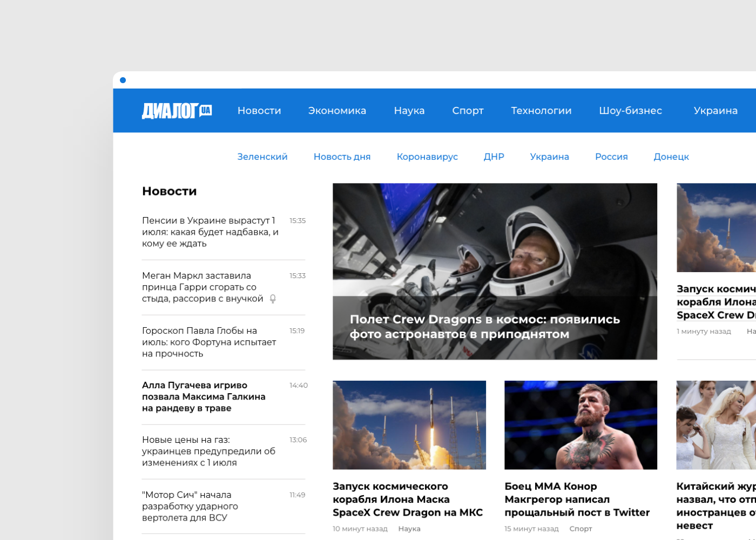Click the 14:40 timestamp
The width and height of the screenshot is (756, 540).
pyautogui.click(x=299, y=386)
